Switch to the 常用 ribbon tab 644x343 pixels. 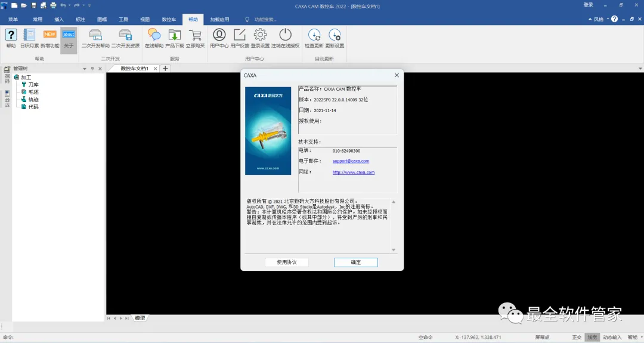pos(38,19)
